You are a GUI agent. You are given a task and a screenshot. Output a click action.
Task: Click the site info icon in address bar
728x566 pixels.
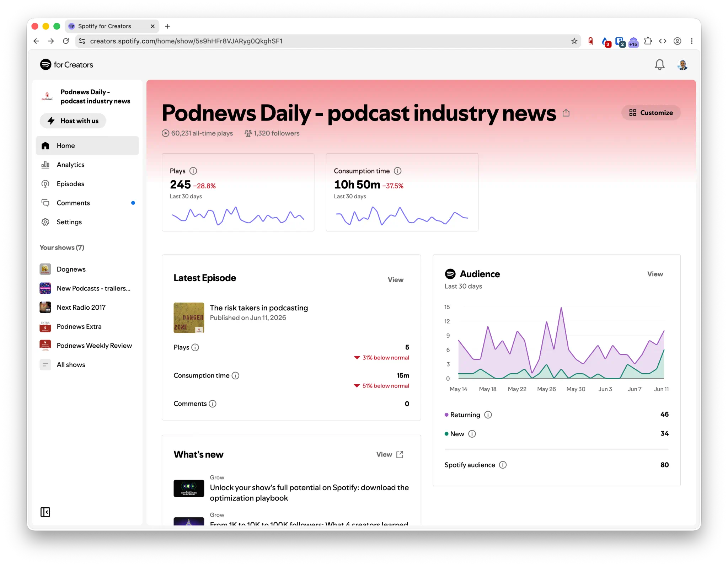(x=82, y=41)
